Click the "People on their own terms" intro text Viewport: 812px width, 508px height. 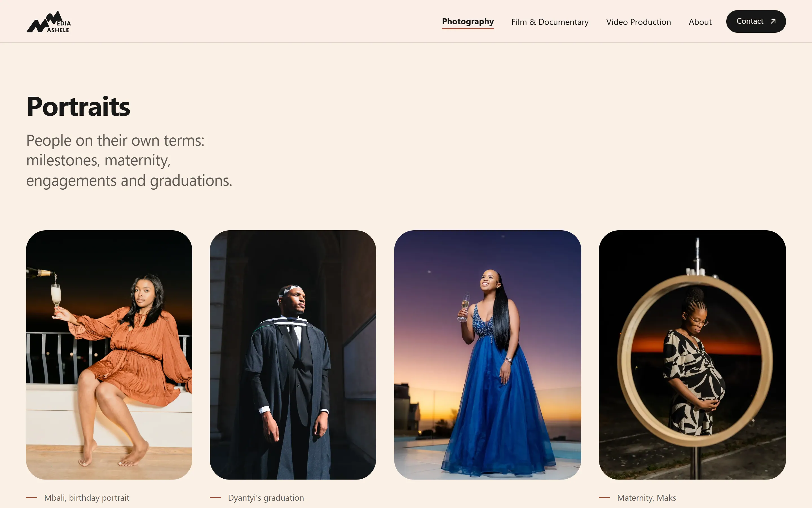129,160
